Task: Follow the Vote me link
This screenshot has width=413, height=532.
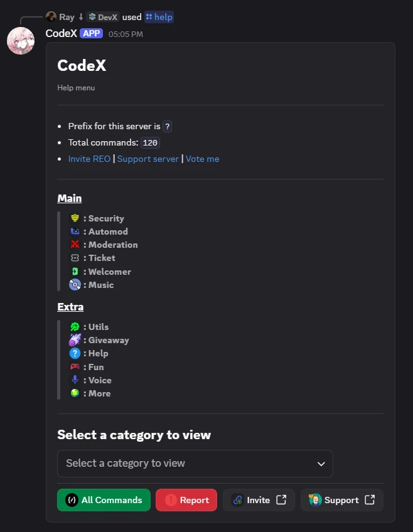Action: click(202, 159)
